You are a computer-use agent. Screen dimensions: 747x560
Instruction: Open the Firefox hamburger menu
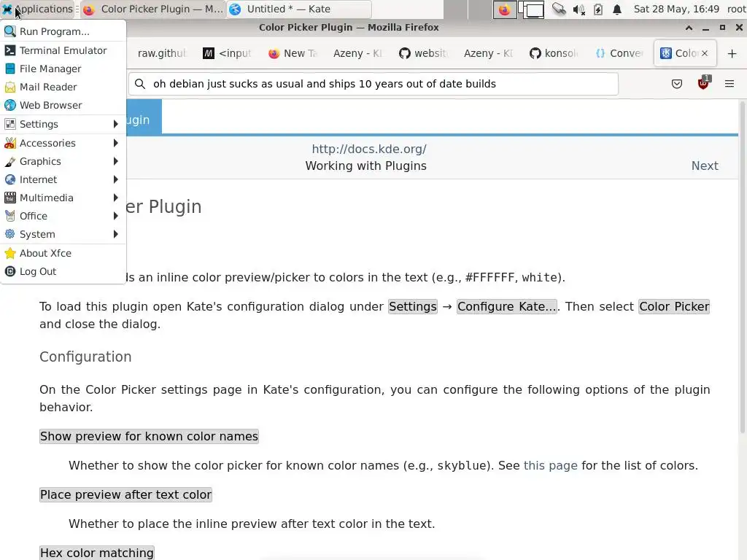tap(729, 84)
